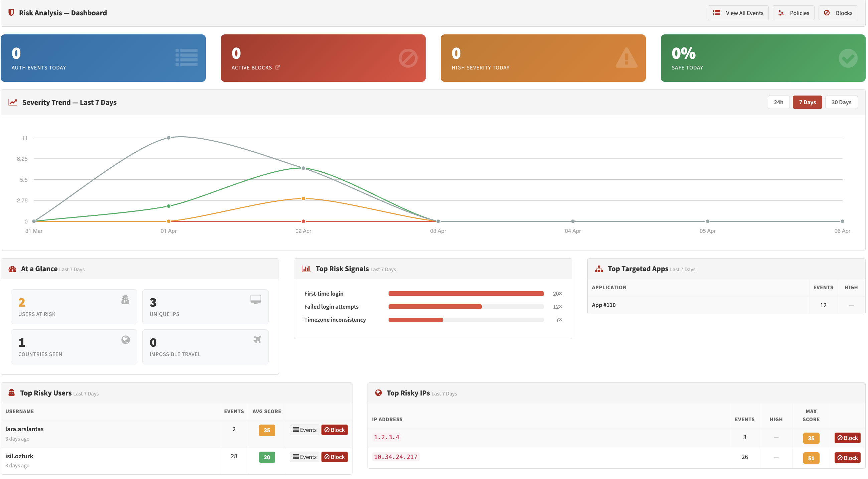Click the checkmark icon on Safe Today card
The height and width of the screenshot is (479, 868).
tap(848, 57)
